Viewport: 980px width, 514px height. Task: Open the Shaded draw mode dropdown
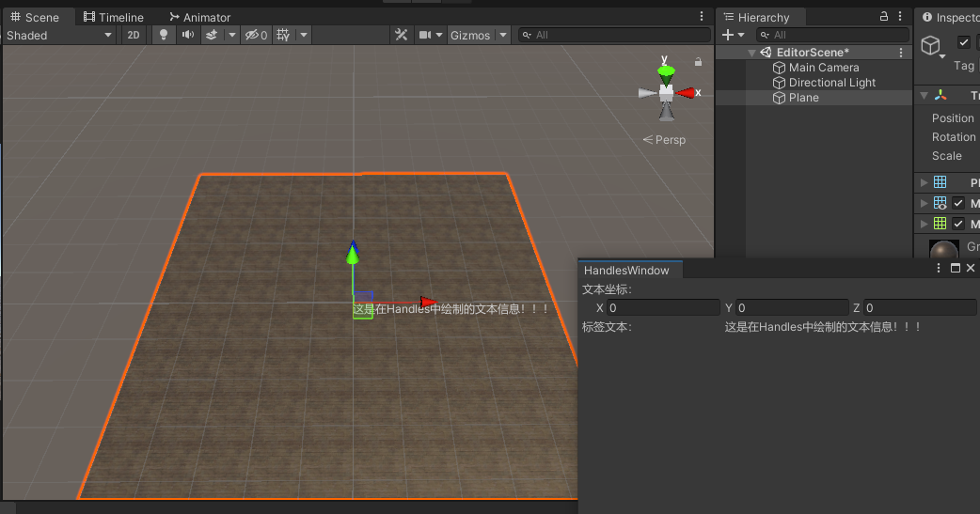click(58, 35)
